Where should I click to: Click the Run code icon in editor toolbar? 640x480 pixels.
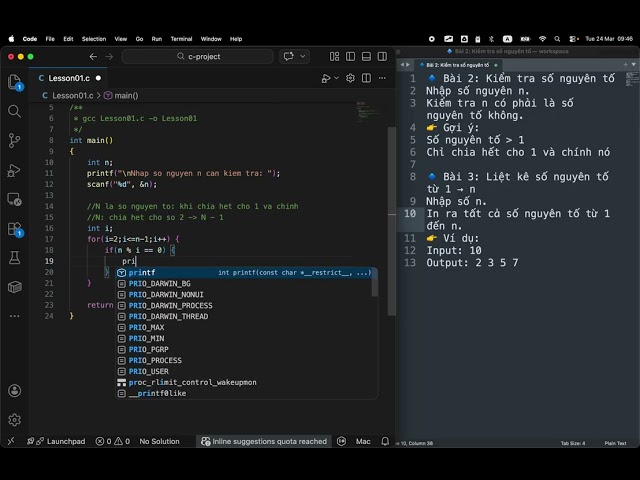(326, 78)
